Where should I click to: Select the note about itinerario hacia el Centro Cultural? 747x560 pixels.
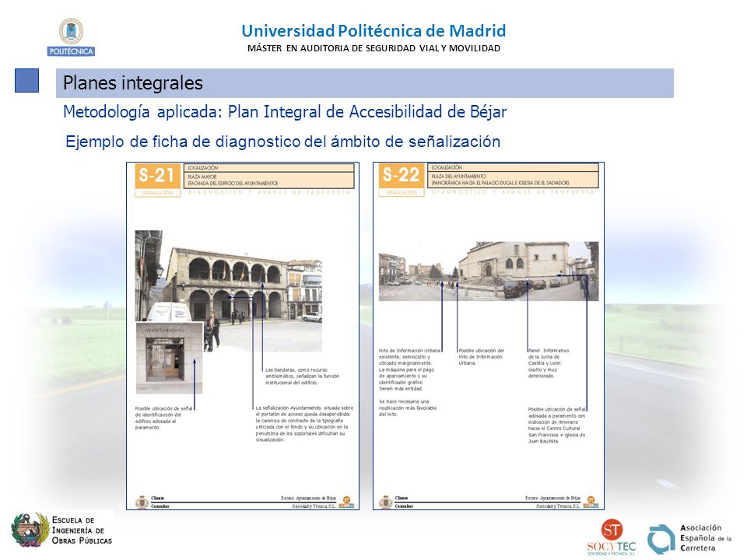tap(557, 425)
